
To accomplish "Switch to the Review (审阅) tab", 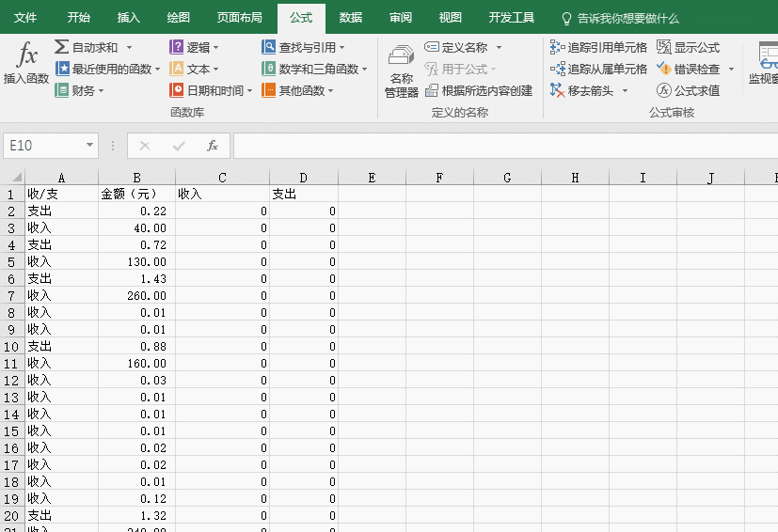I will 401,18.
